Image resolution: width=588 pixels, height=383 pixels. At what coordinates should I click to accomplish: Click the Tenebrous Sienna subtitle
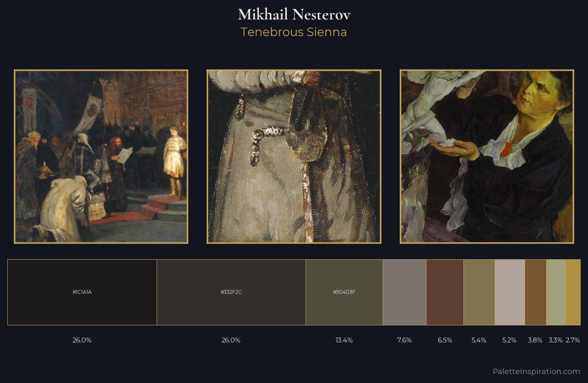(294, 32)
